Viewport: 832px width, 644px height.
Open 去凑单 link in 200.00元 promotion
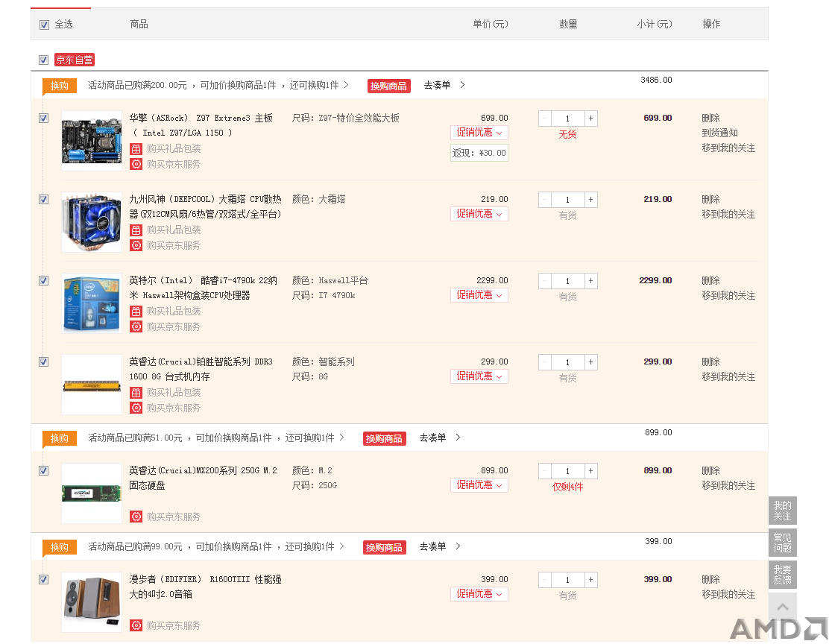click(444, 86)
